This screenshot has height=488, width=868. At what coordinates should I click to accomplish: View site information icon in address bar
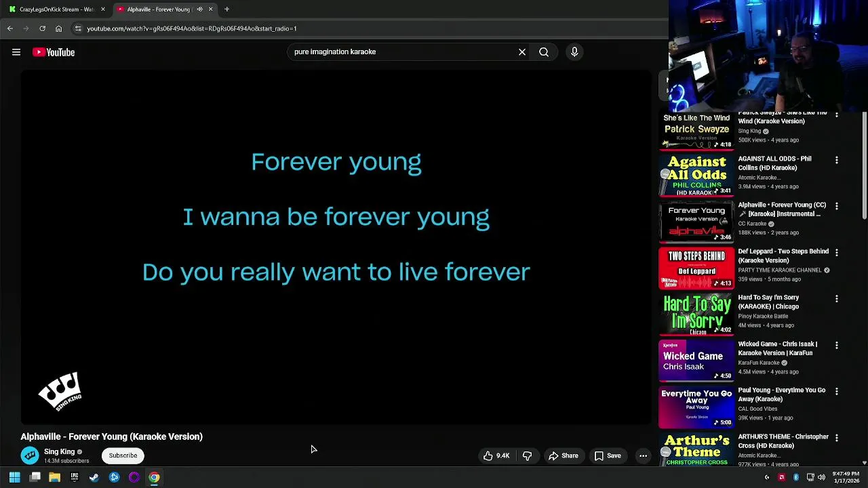click(78, 28)
